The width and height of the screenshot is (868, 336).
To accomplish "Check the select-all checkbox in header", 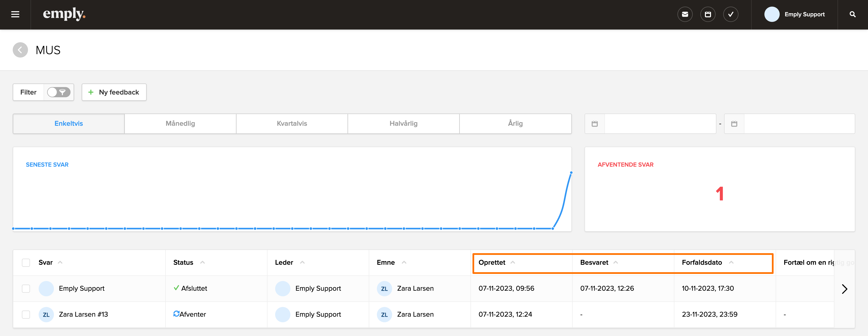I will pyautogui.click(x=26, y=263).
